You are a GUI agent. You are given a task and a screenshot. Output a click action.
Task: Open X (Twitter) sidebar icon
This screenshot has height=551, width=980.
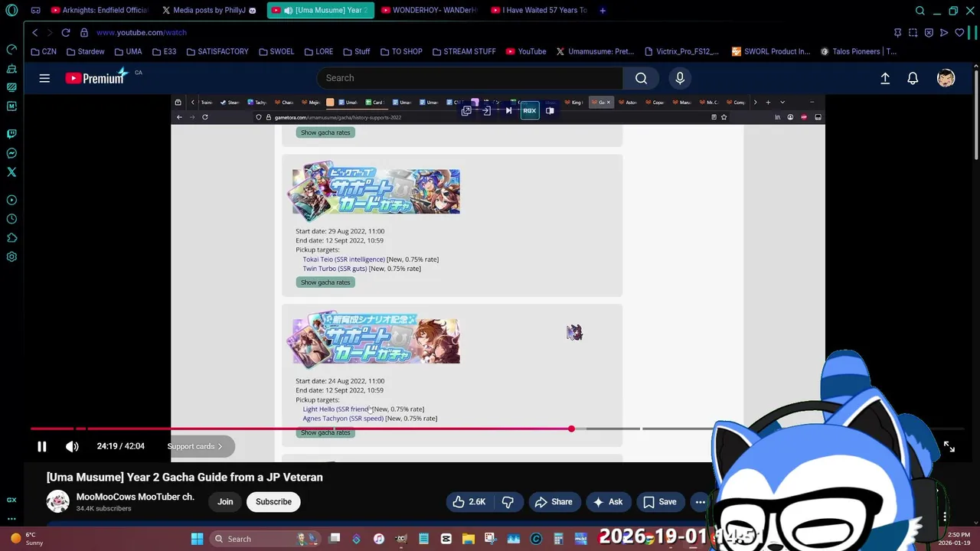(11, 172)
